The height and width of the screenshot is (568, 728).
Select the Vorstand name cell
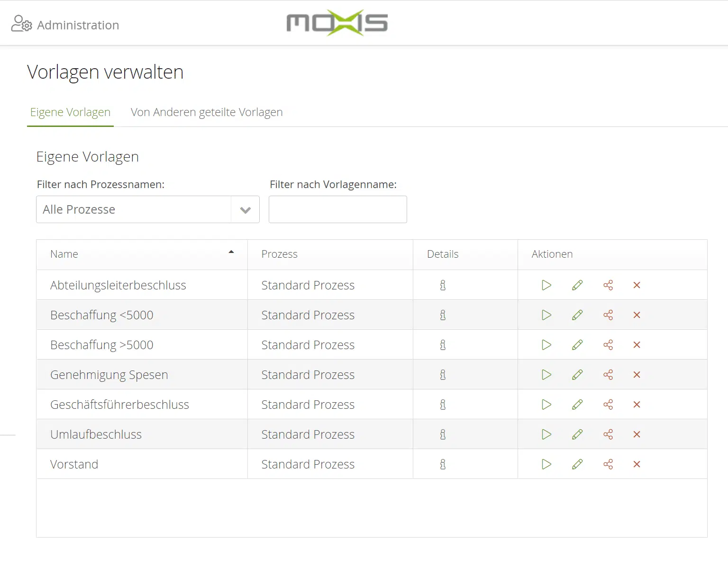point(142,464)
